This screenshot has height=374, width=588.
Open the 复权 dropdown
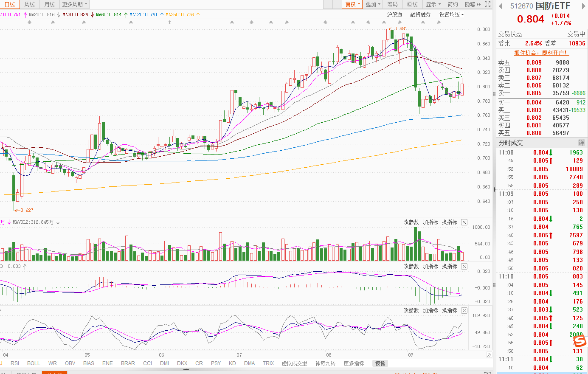352,4
